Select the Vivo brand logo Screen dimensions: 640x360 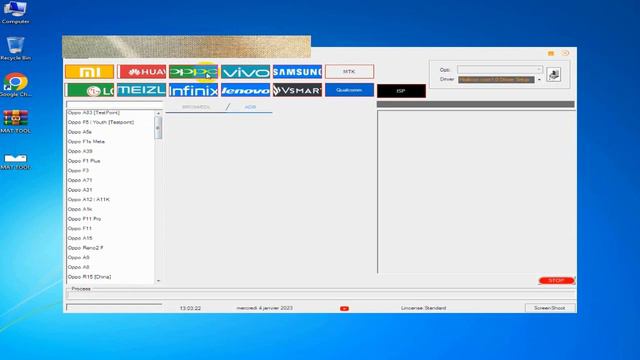pos(245,72)
